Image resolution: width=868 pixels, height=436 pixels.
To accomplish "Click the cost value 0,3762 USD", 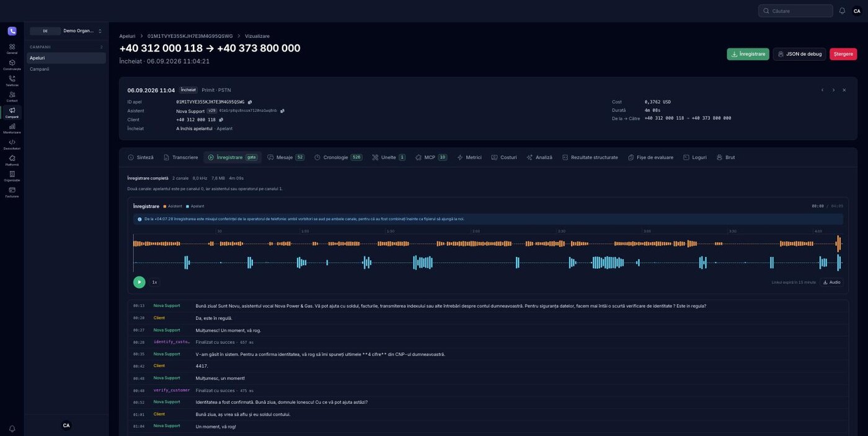I will pos(658,102).
